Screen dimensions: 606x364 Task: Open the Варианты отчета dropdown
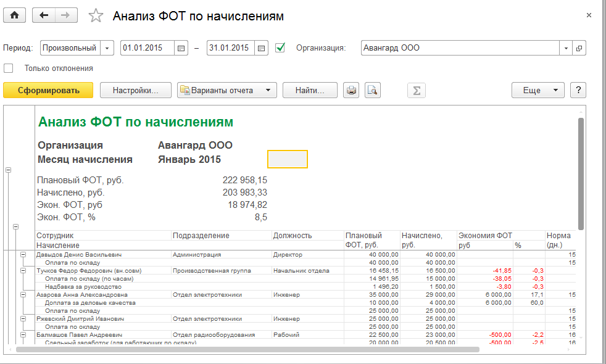[227, 91]
